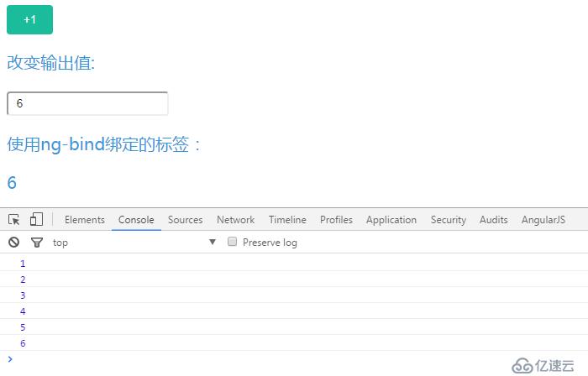
Task: Clear console with the ban icon
Action: pyautogui.click(x=14, y=243)
